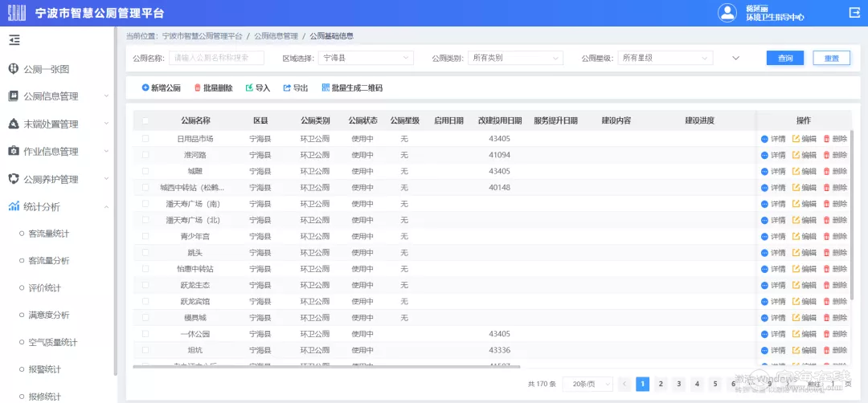The height and width of the screenshot is (403, 868).
Task: Click the platform logo icon
Action: pos(17,13)
